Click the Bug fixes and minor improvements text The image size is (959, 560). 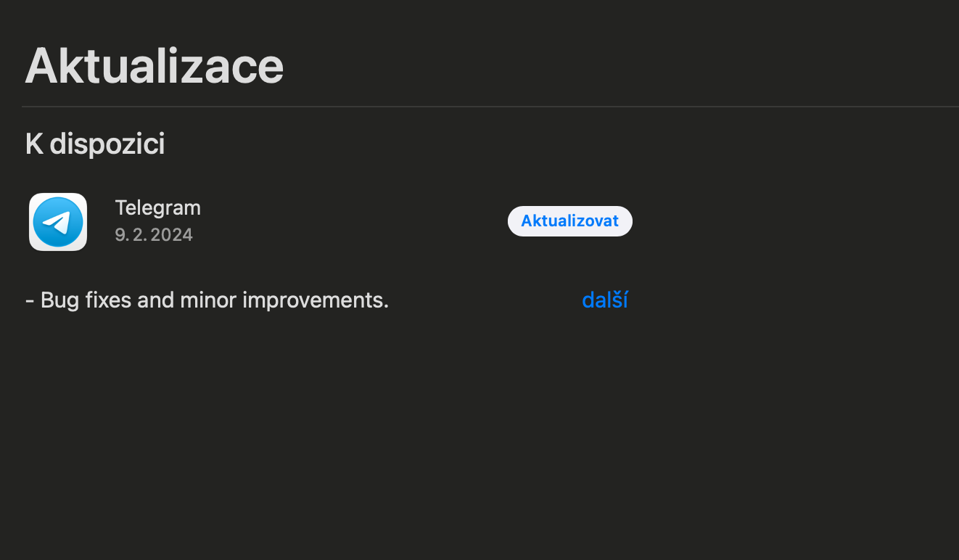tap(207, 300)
